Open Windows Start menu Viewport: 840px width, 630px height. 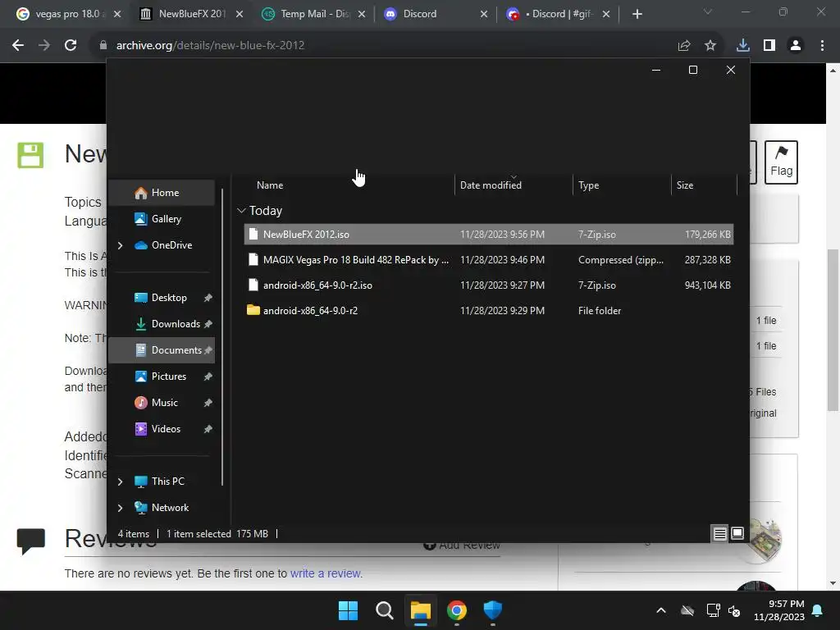click(x=348, y=610)
